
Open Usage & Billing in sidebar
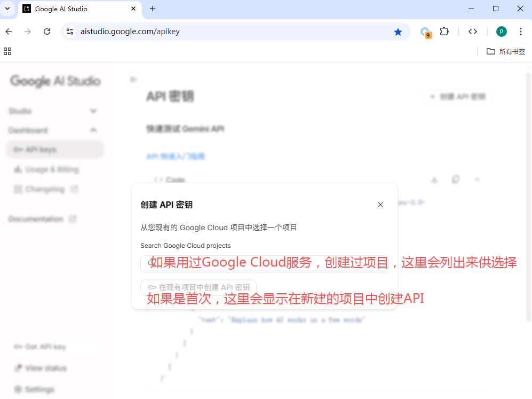pos(46,169)
